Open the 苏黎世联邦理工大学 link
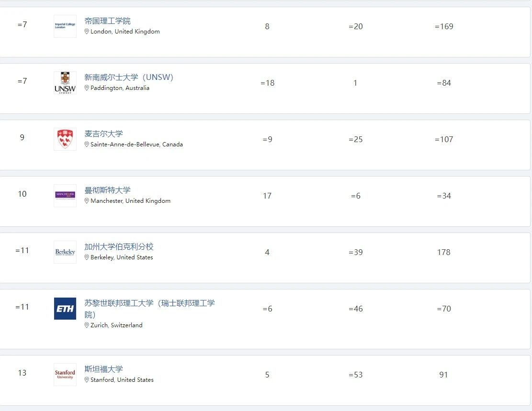The image size is (532, 411). coord(149,303)
